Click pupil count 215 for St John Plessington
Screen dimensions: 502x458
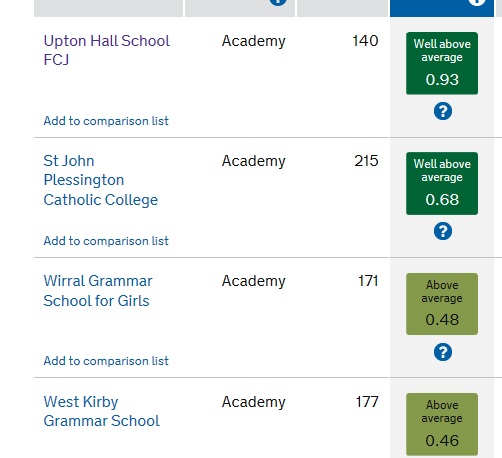[366, 161]
